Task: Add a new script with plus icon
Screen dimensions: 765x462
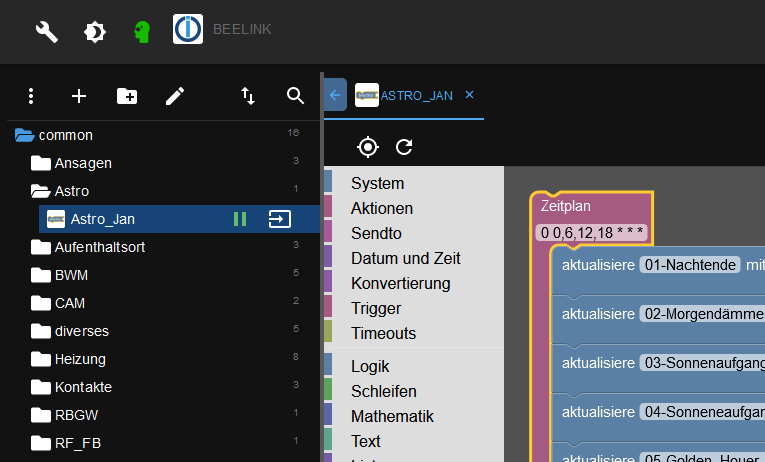Action: [x=79, y=96]
